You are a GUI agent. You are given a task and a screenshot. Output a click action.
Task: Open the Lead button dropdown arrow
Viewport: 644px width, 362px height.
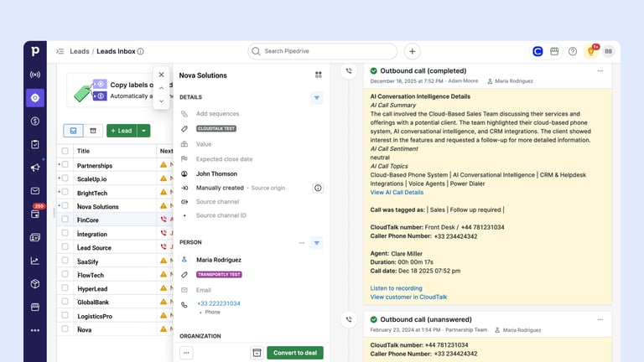[x=143, y=131]
